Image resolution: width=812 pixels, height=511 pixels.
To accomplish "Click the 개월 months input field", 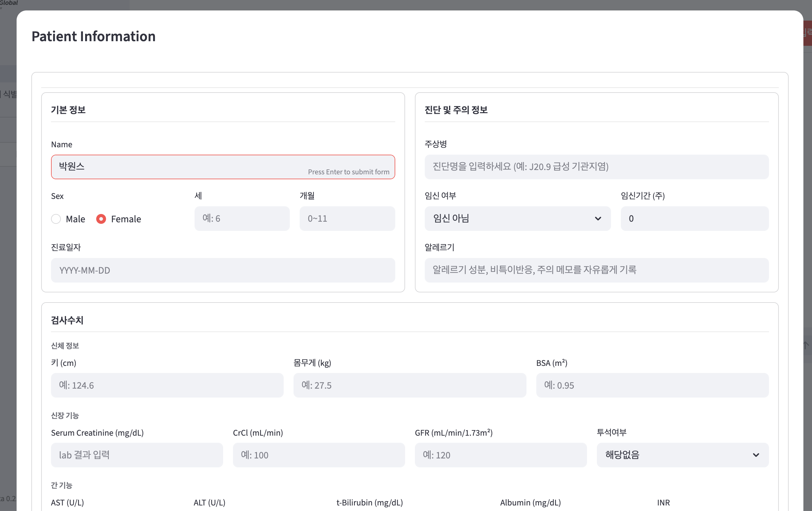I will 347,219.
